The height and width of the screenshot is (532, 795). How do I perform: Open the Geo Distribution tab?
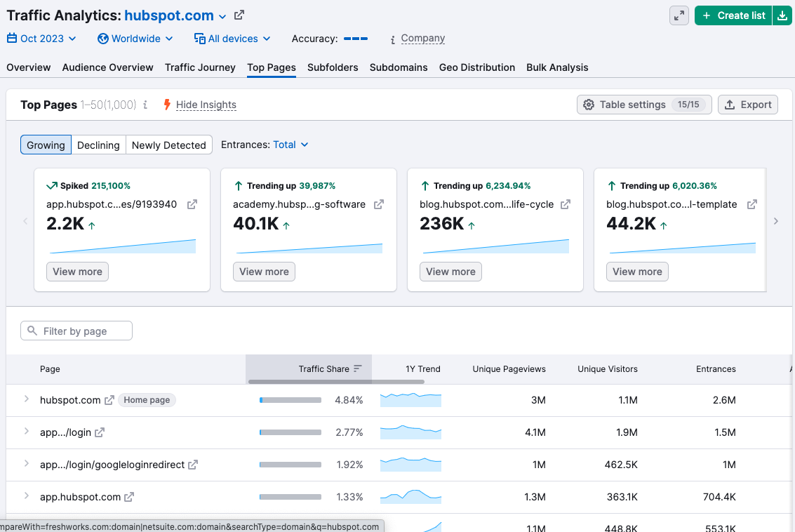coord(477,67)
